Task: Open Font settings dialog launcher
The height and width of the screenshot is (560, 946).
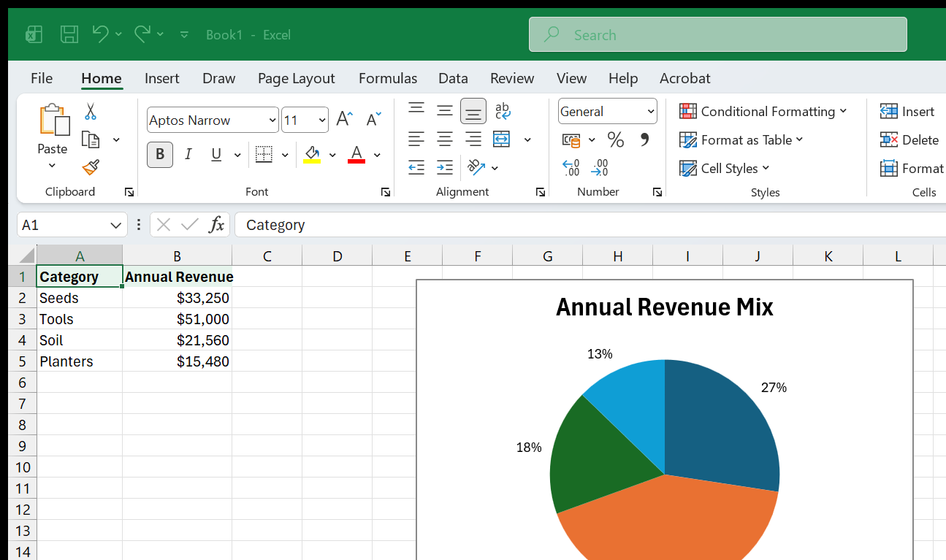Action: coord(385,192)
